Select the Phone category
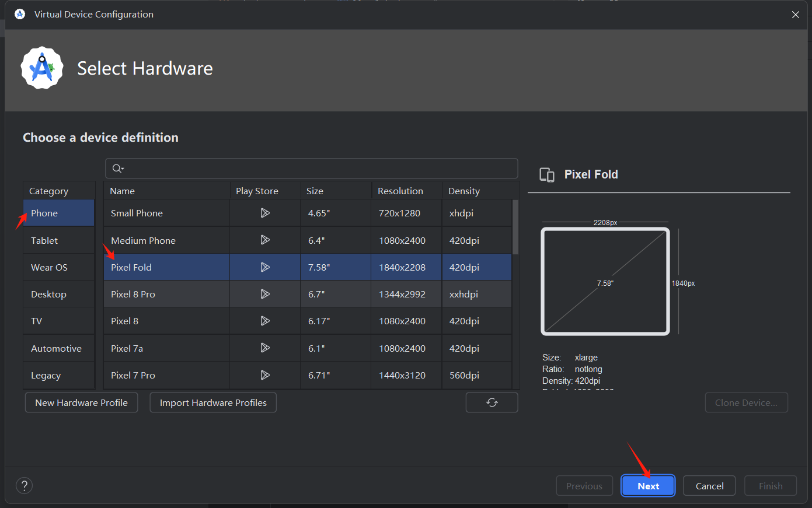 (59, 213)
